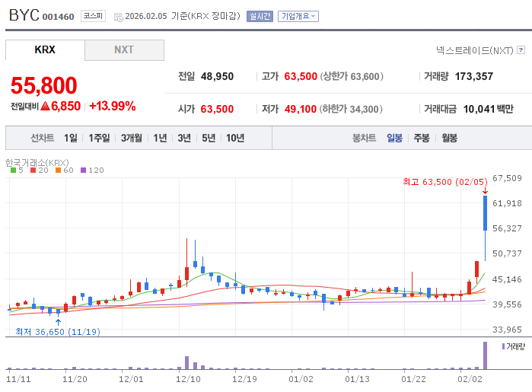Select the 1년 line chart period
The width and height of the screenshot is (532, 392).
[160, 138]
